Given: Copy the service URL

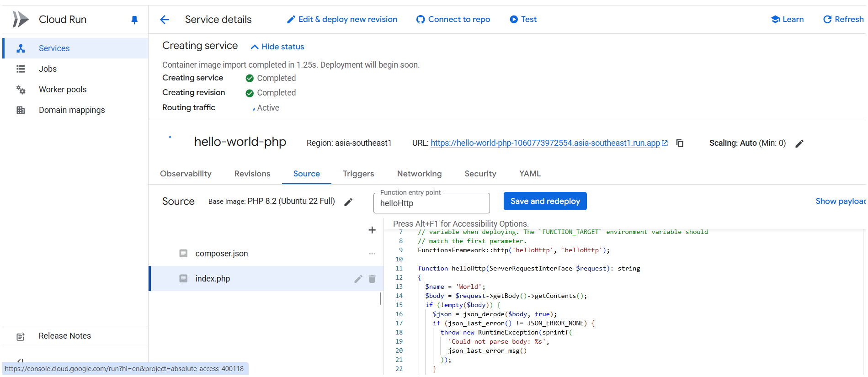Looking at the screenshot, I should [x=680, y=143].
